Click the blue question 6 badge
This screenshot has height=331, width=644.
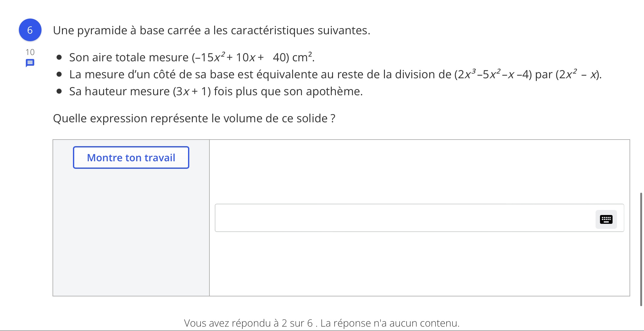(x=30, y=30)
